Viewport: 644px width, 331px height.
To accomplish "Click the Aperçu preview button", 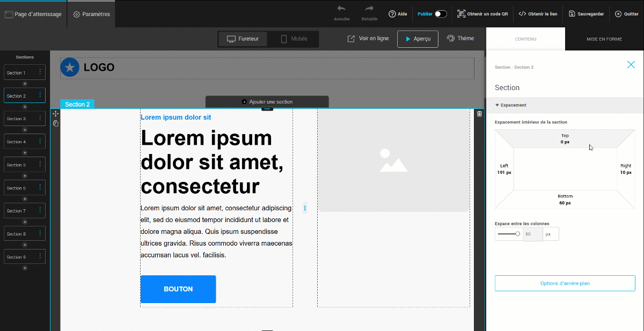I will (418, 39).
